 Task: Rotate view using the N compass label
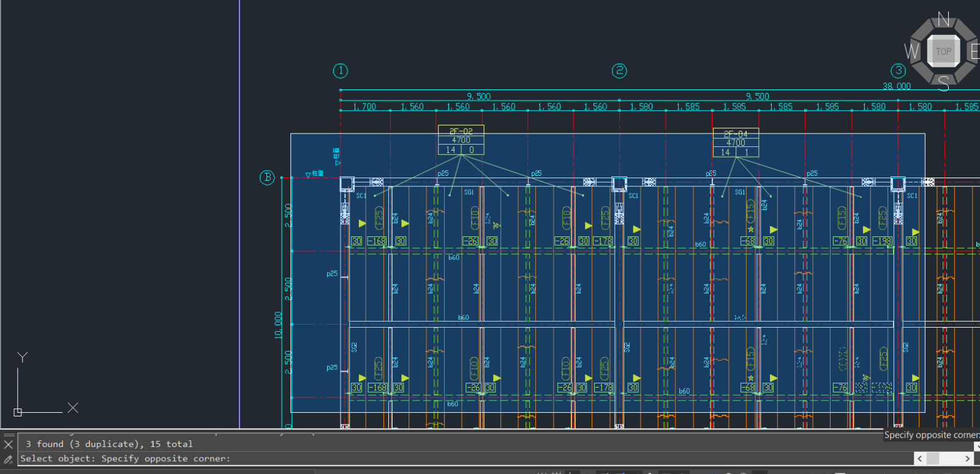(x=943, y=20)
